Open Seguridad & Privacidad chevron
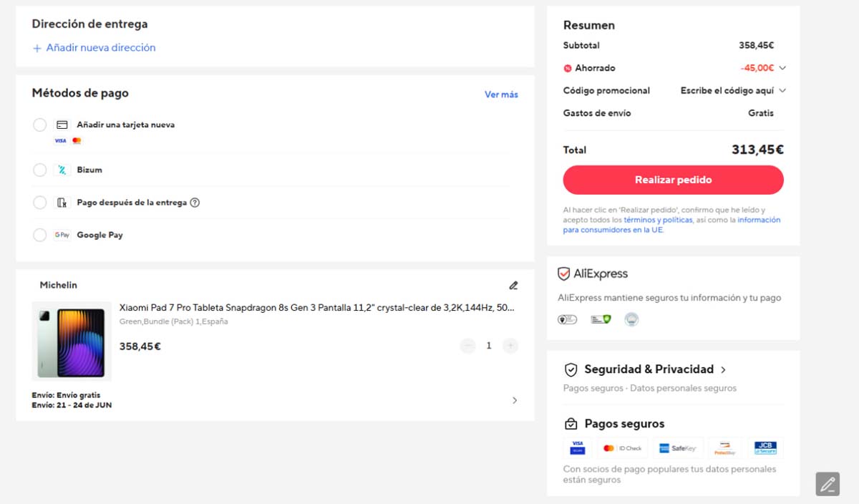859x504 pixels. pyautogui.click(x=723, y=370)
